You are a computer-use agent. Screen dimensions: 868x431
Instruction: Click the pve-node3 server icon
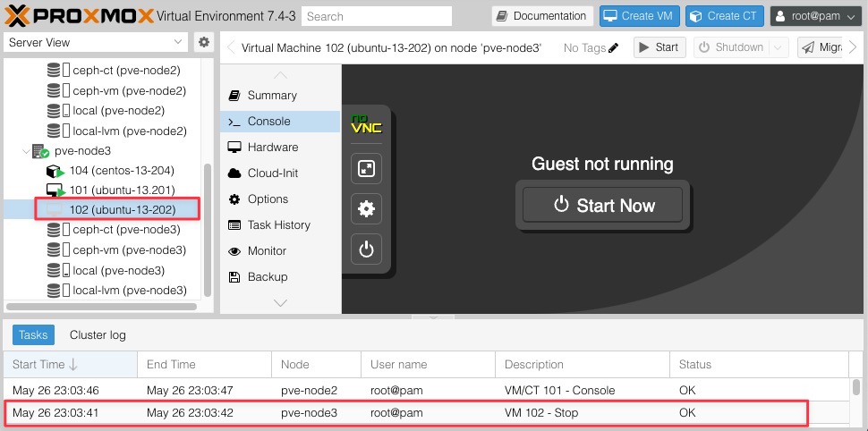pos(40,150)
